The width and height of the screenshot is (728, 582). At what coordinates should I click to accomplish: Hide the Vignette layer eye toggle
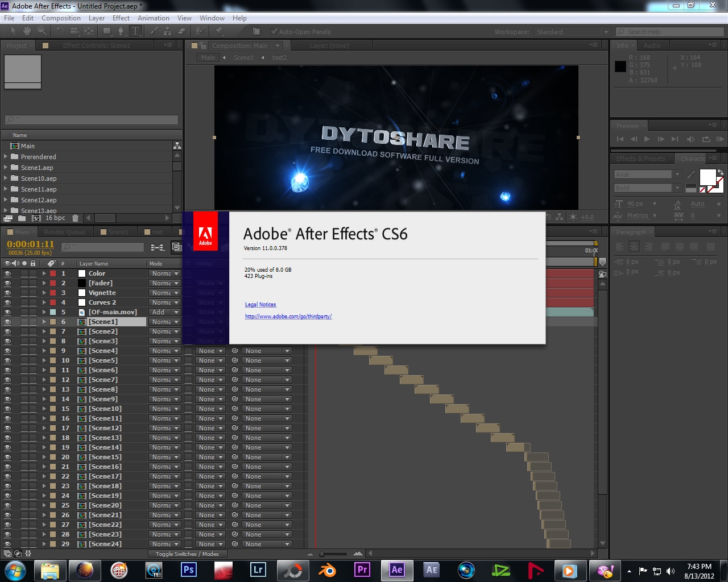pos(7,293)
